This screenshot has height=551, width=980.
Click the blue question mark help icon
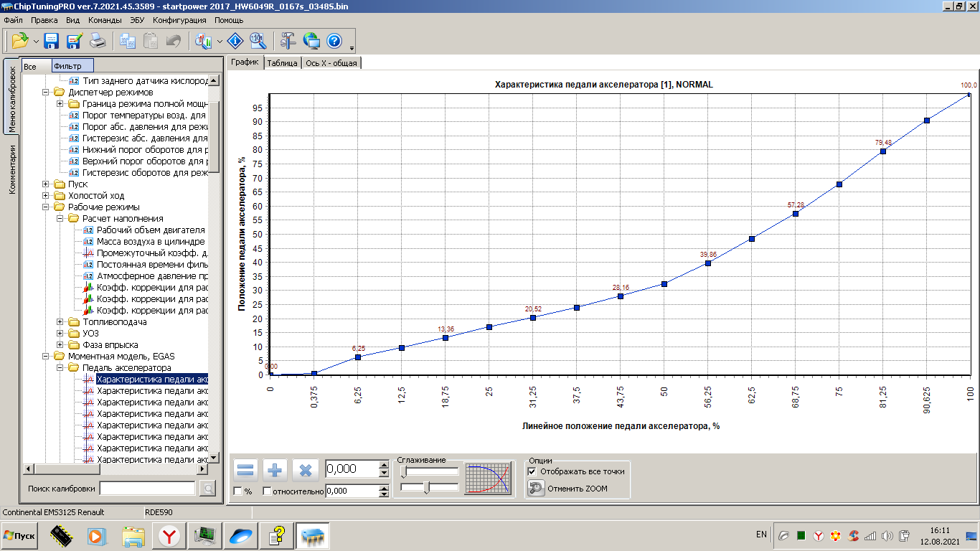334,41
